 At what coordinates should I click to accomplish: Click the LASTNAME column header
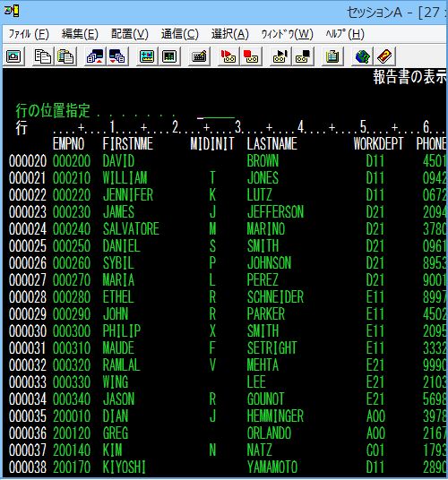tap(271, 144)
